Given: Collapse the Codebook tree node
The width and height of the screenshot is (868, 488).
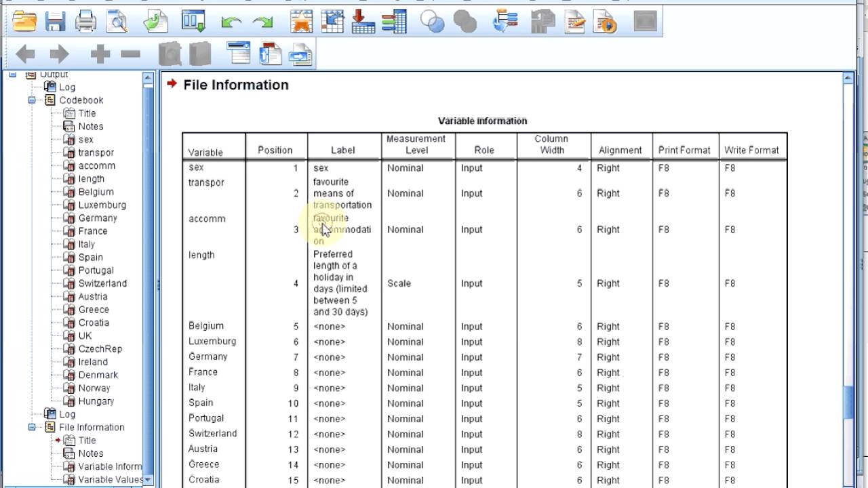Looking at the screenshot, I should click(31, 100).
